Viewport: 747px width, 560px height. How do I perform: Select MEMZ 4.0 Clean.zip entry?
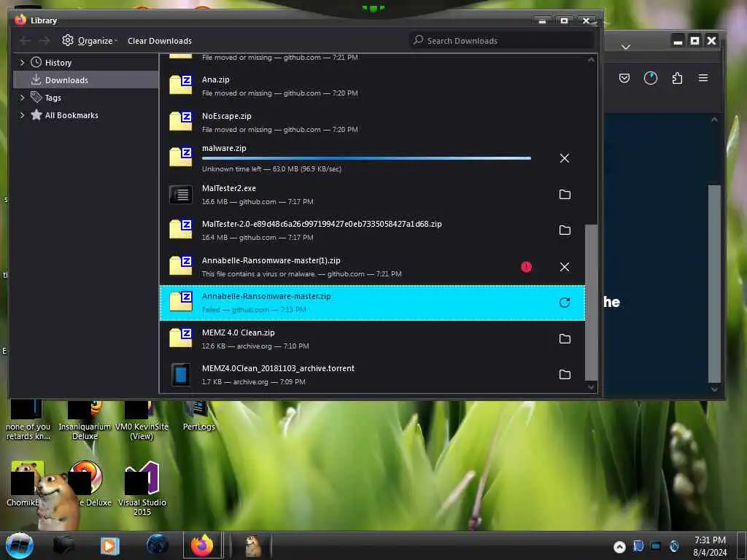[x=372, y=338]
